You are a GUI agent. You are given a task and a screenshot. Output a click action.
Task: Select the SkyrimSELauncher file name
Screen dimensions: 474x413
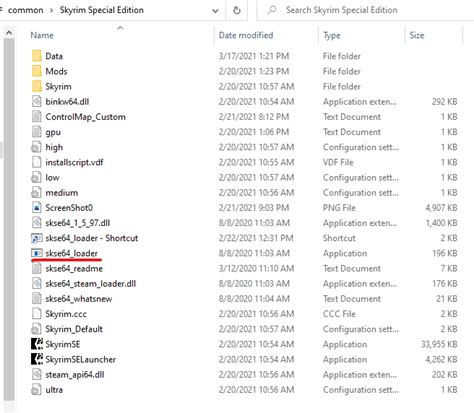[x=81, y=359]
